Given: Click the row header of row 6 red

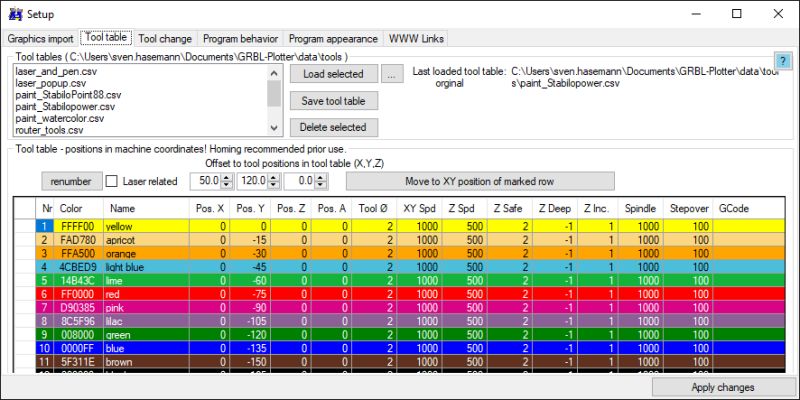Looking at the screenshot, I should tap(25, 294).
